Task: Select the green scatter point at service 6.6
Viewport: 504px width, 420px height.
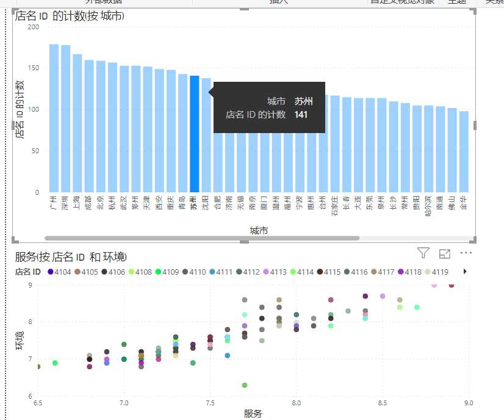Action: [x=55, y=363]
